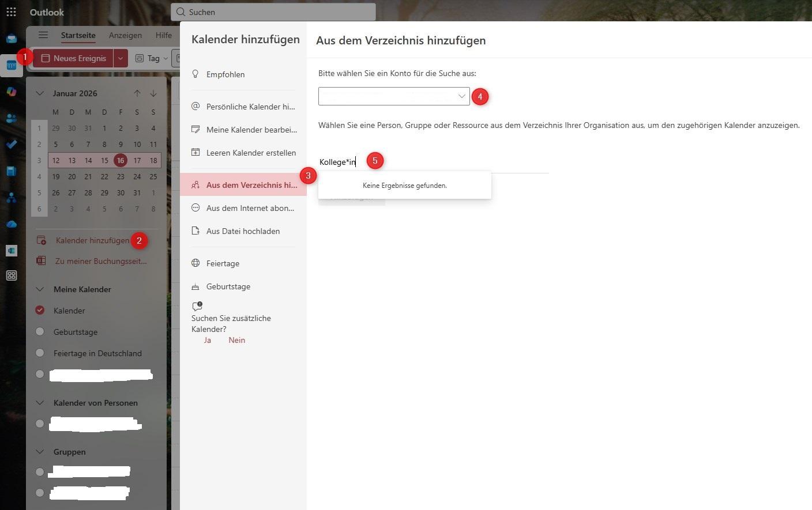Switch to the Anzeigen tab
This screenshot has height=510, width=812.
pos(125,35)
